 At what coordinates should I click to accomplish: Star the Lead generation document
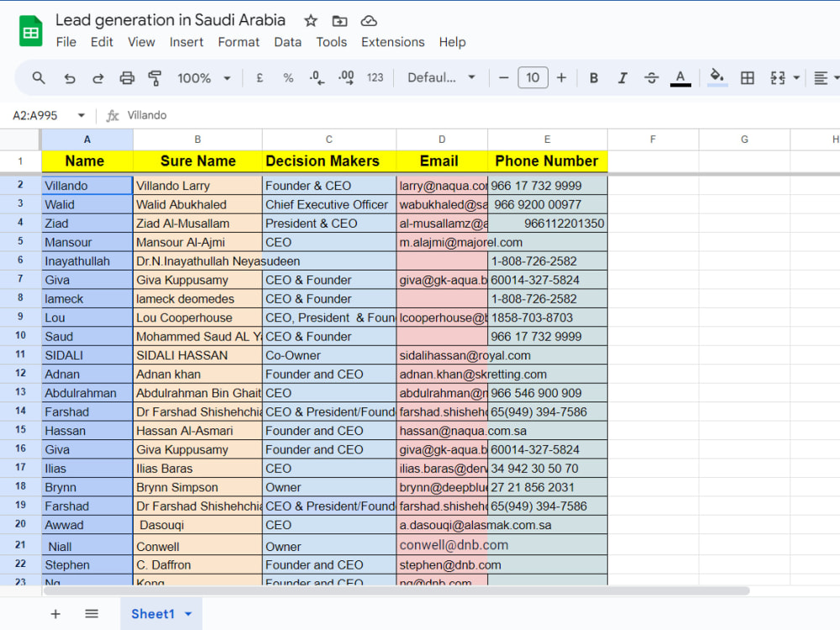(311, 21)
